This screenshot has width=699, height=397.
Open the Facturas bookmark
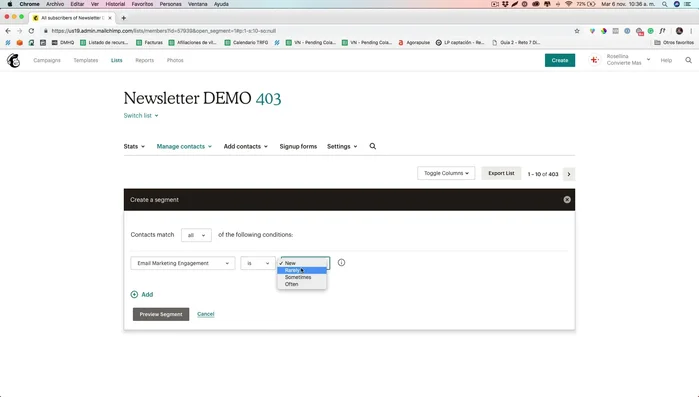pos(150,42)
